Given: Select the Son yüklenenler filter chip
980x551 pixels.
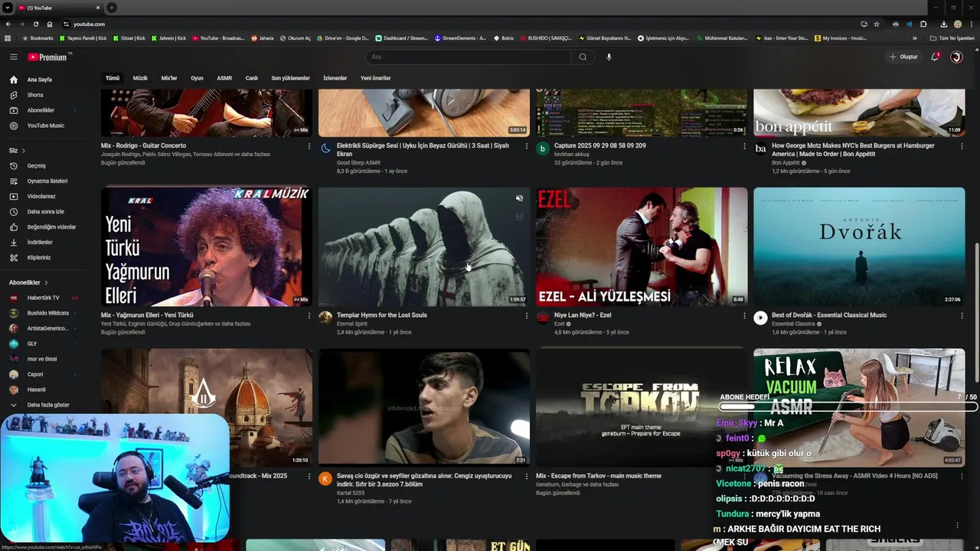Looking at the screenshot, I should coord(290,78).
